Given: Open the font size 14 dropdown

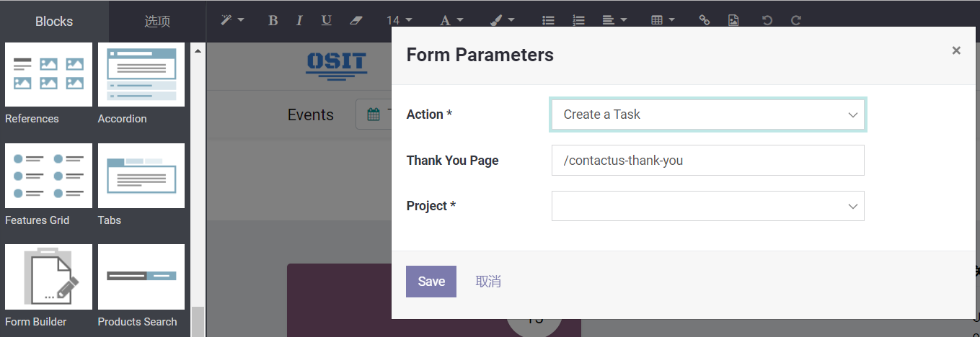Looking at the screenshot, I should click(x=399, y=20).
